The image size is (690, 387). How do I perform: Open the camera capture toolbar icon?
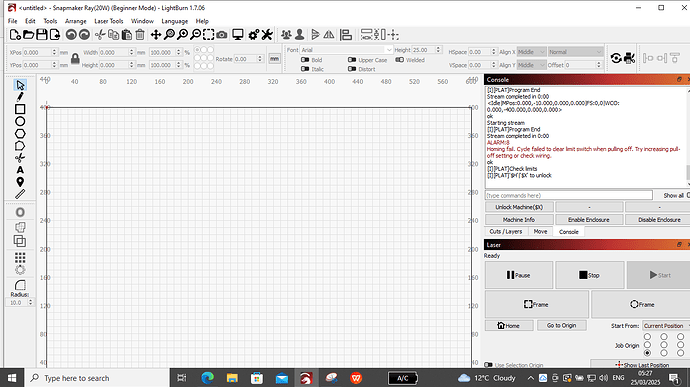(x=222, y=35)
